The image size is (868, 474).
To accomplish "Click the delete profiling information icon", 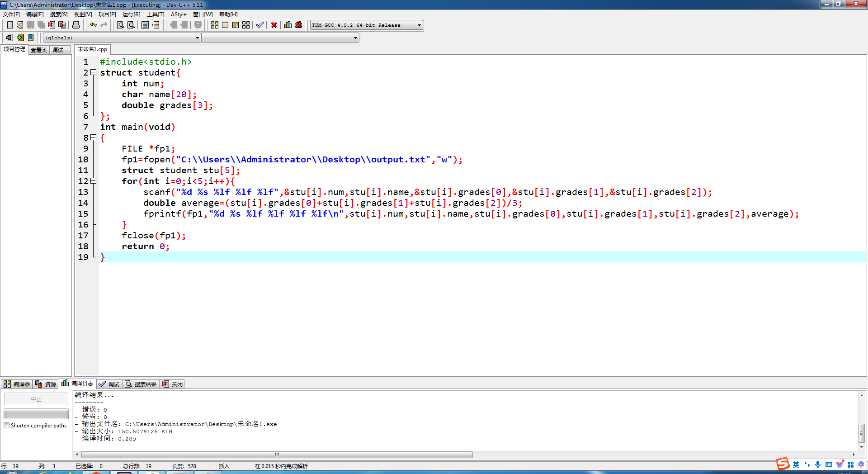I will 298,25.
